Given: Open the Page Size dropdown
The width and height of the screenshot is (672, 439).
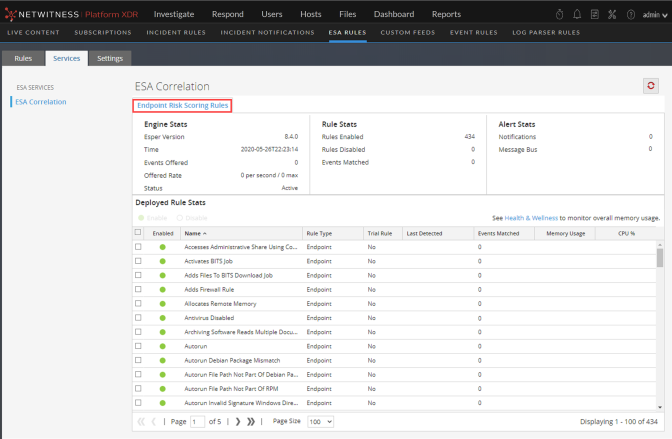Looking at the screenshot, I should [x=321, y=422].
